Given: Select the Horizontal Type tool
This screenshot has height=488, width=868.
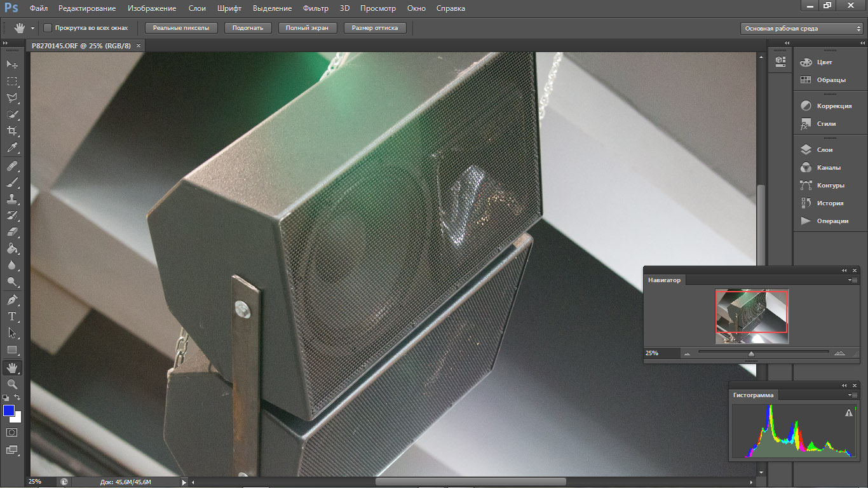Looking at the screenshot, I should 12,316.
